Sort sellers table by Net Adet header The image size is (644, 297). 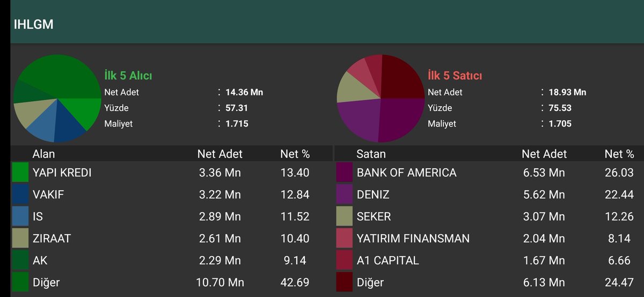coord(544,154)
